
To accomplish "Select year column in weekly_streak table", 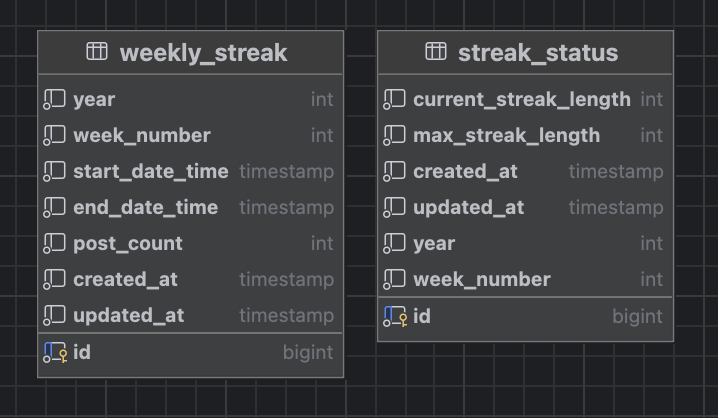I will 190,99.
